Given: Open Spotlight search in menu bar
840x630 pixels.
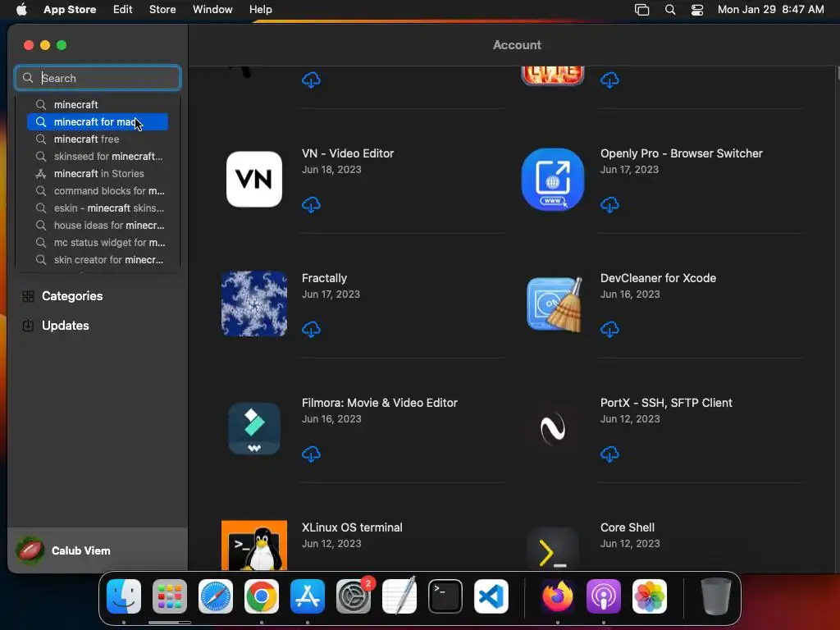Looking at the screenshot, I should (x=669, y=10).
